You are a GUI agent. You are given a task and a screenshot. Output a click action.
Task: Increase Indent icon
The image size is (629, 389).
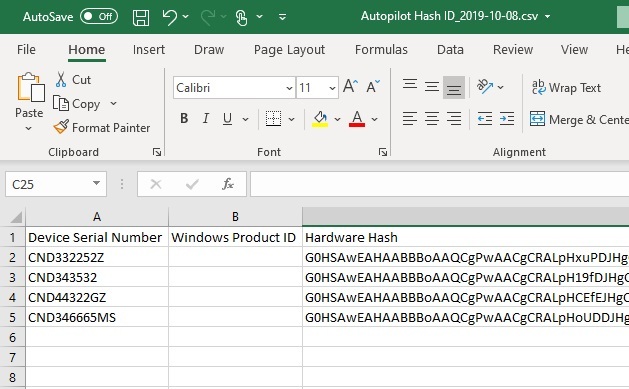[507, 119]
